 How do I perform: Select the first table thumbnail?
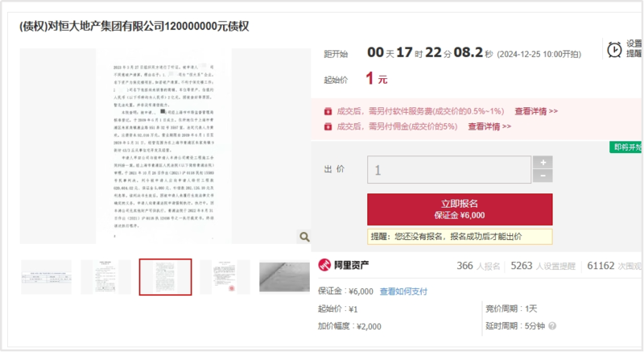[46, 277]
